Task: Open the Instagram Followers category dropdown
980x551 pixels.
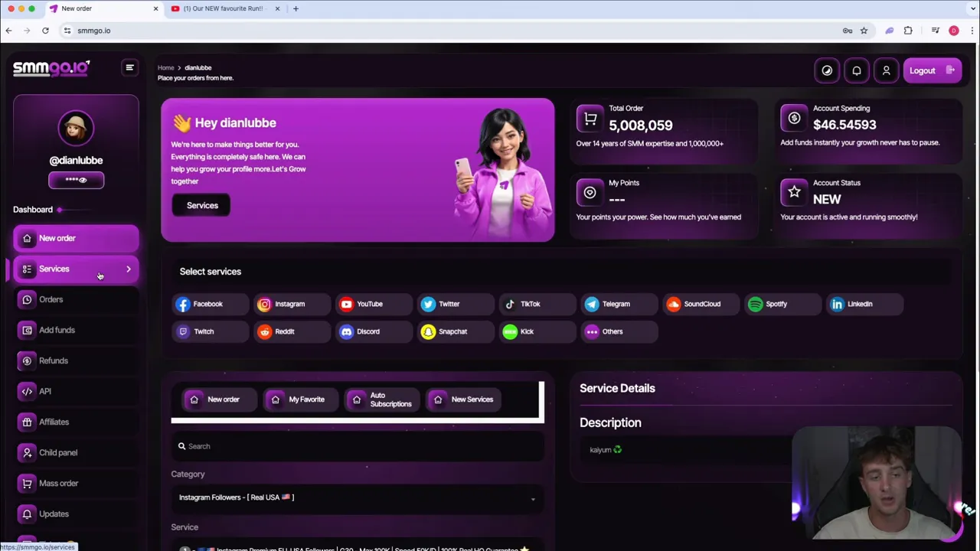Action: point(357,497)
